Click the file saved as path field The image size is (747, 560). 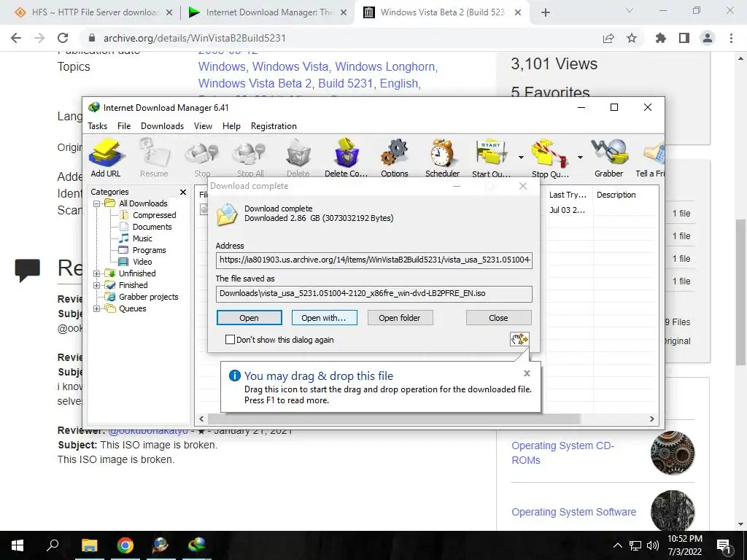point(374,293)
